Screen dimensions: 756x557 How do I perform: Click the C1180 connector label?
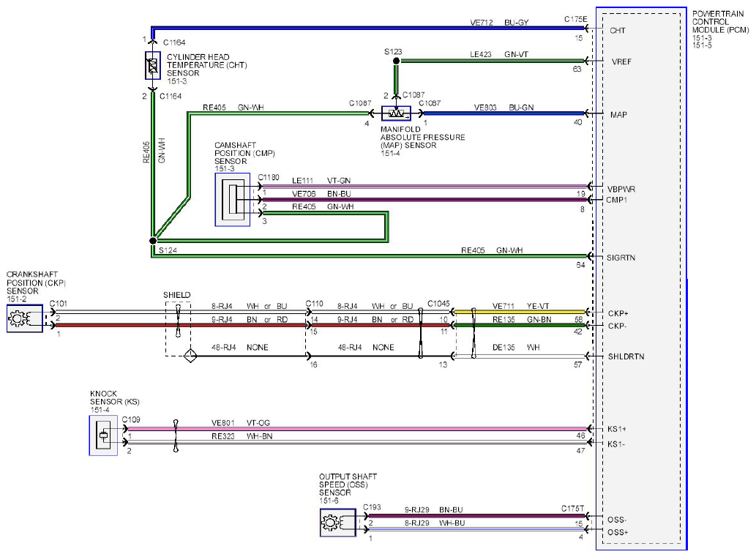coord(269,177)
